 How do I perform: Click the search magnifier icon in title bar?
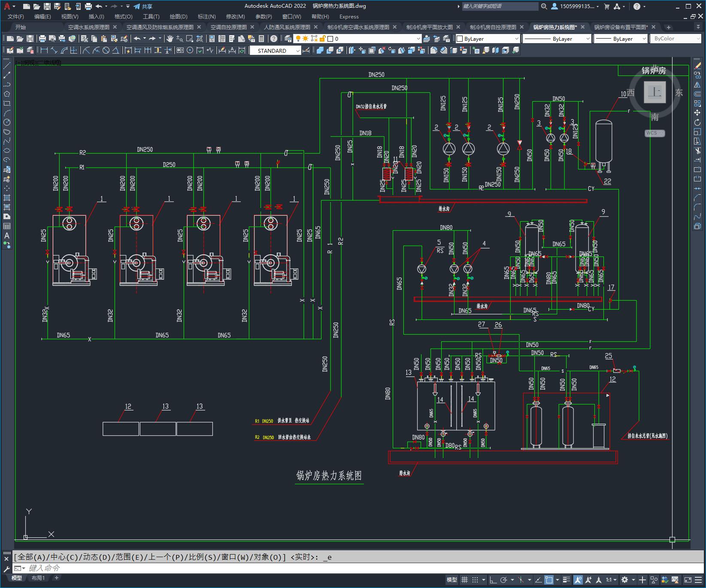544,6
